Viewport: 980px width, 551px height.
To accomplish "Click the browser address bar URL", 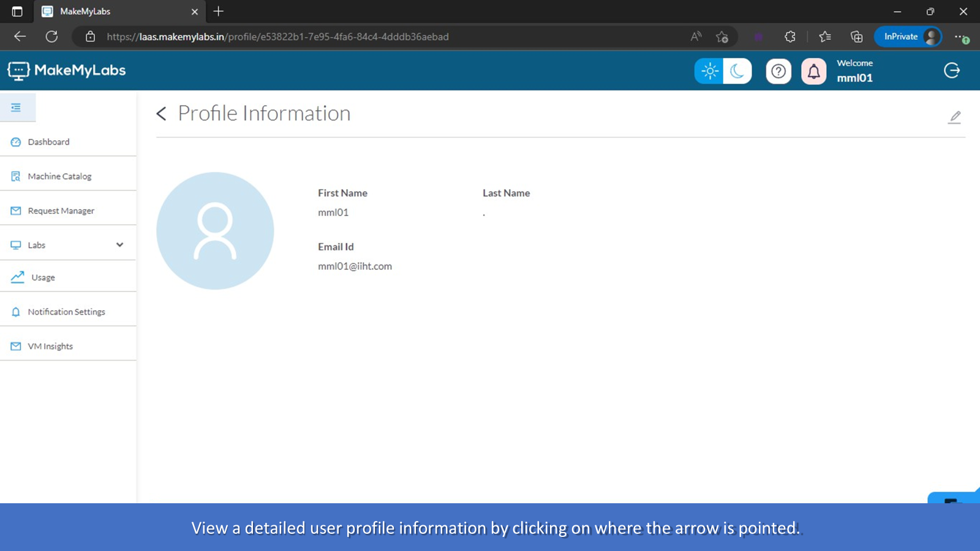I will click(x=277, y=37).
